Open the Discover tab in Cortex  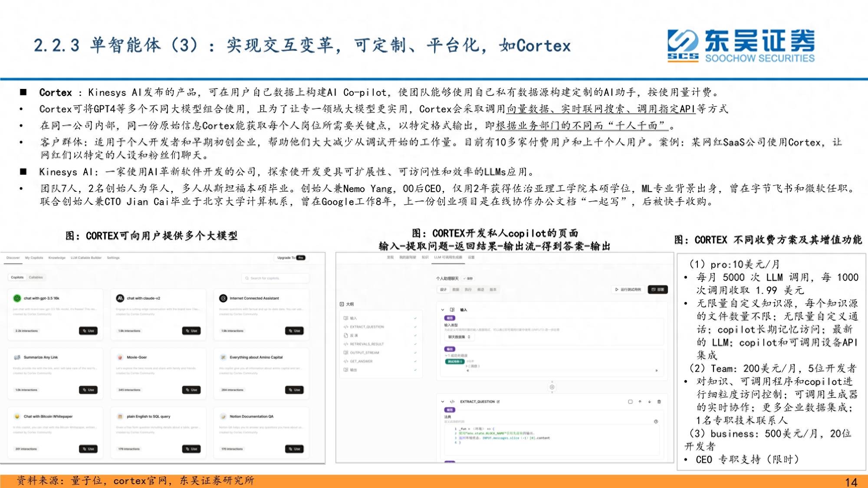[x=13, y=258]
